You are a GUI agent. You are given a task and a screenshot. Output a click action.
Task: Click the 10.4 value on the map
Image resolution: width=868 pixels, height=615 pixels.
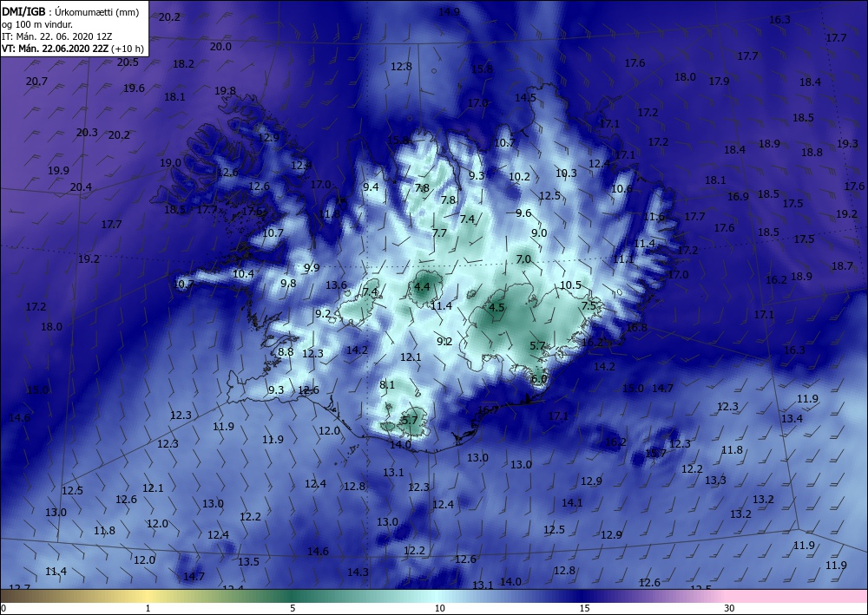coord(243,273)
